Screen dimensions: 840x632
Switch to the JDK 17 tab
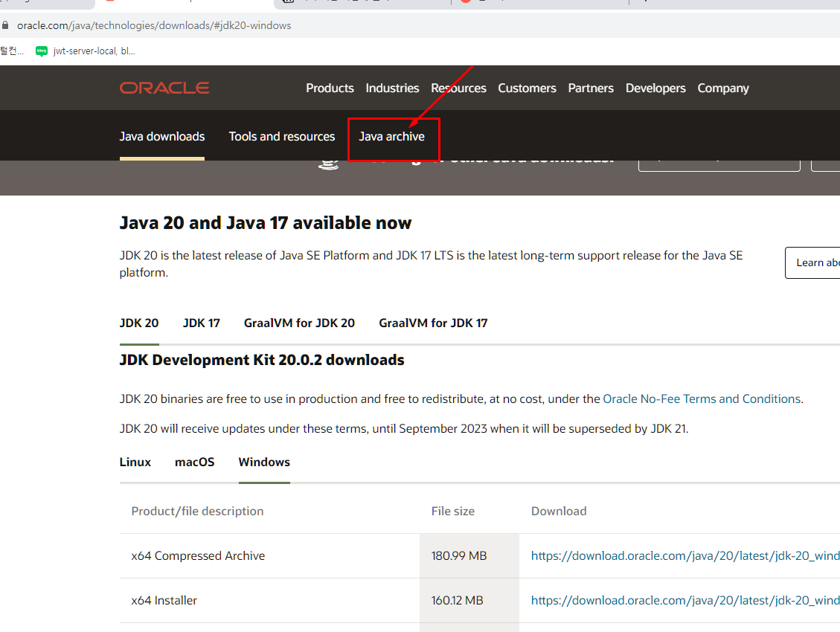202,323
